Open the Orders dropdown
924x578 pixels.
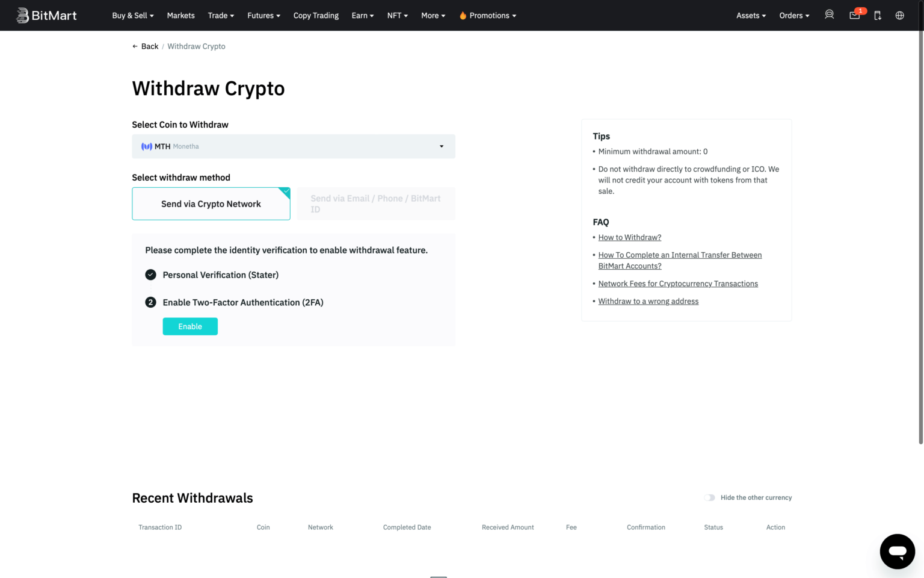794,16
